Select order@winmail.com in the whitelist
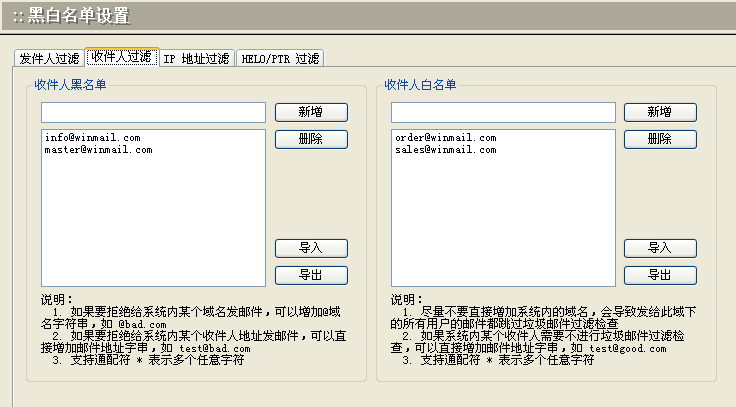 pyautogui.click(x=445, y=137)
